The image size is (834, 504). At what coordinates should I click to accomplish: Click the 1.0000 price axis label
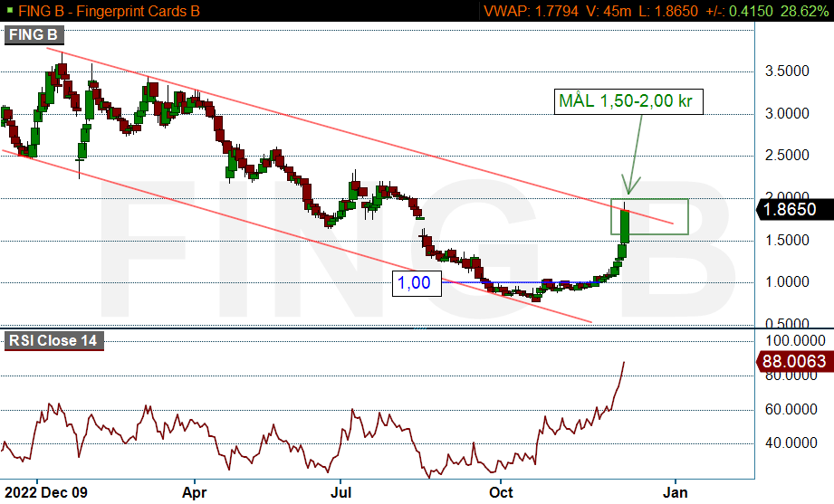point(787,281)
